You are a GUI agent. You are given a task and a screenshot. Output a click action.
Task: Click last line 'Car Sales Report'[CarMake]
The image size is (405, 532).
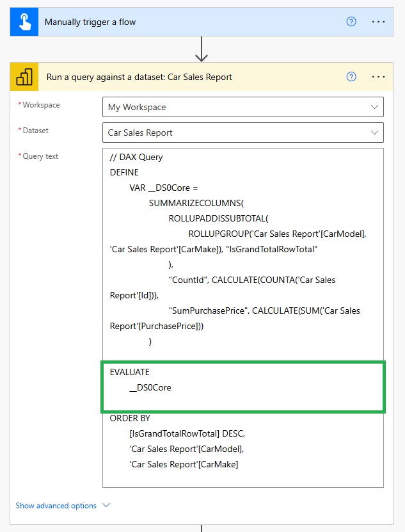[x=184, y=465]
